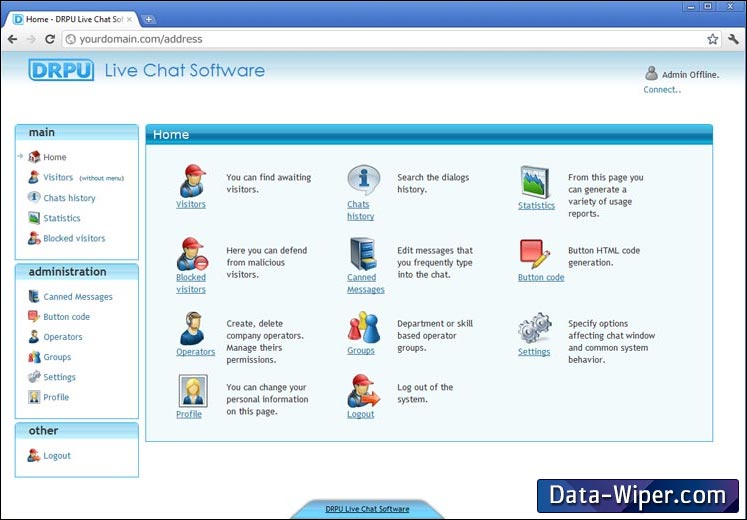Screen dimensions: 747x520
Task: Click the Settings sidebar icon
Action: pos(34,377)
